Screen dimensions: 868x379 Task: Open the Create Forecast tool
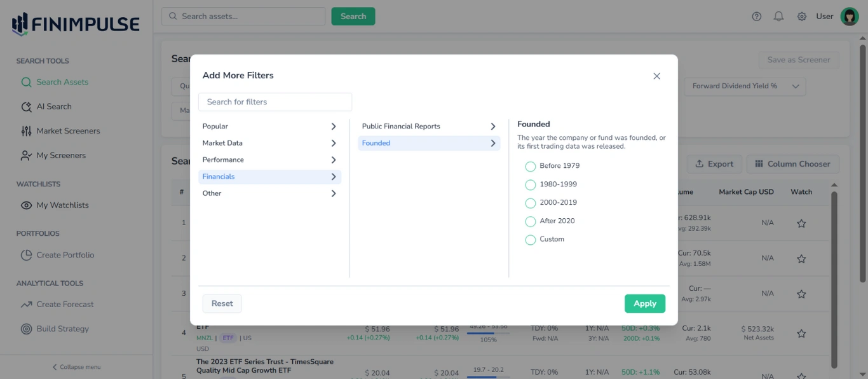65,304
